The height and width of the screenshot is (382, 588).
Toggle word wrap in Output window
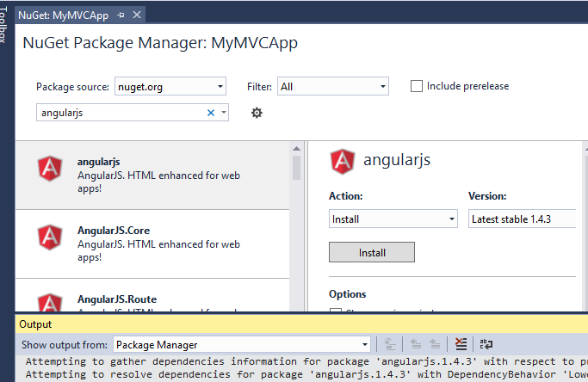tap(486, 344)
